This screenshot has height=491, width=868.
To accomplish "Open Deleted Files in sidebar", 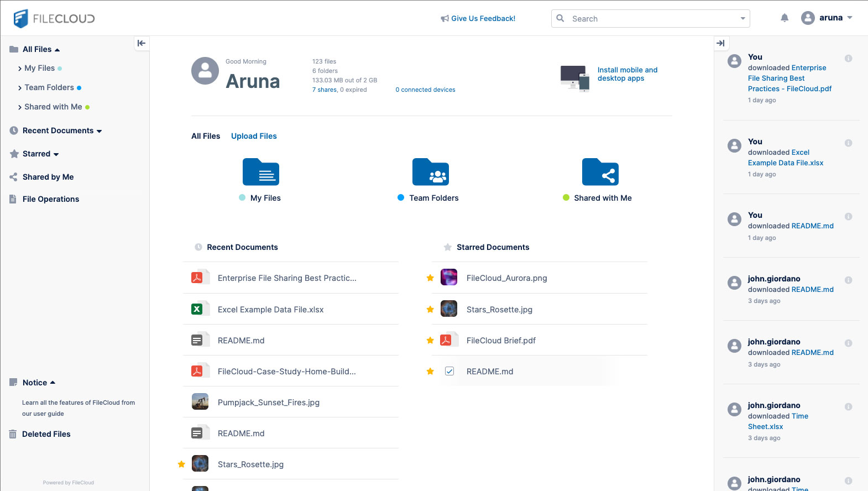I will point(46,434).
